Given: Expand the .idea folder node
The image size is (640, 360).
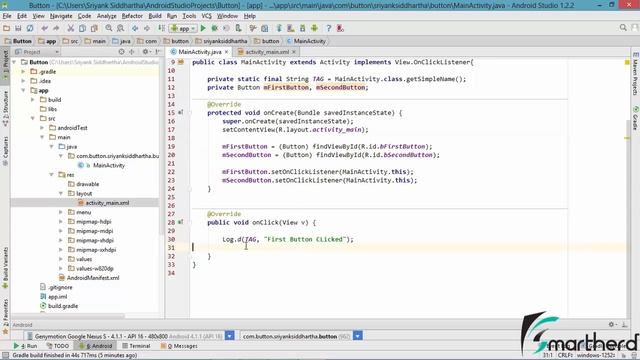Looking at the screenshot, I should tap(24, 81).
